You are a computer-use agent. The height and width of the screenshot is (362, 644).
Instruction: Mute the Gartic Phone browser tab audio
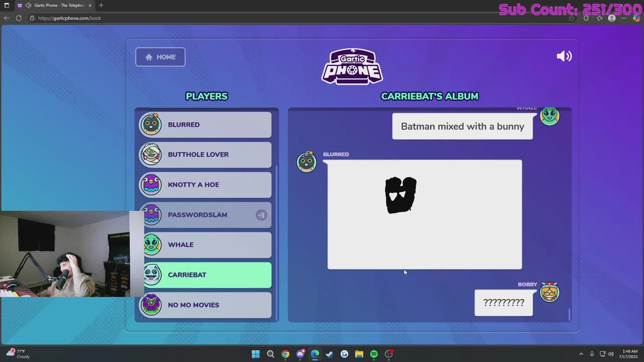29,5
